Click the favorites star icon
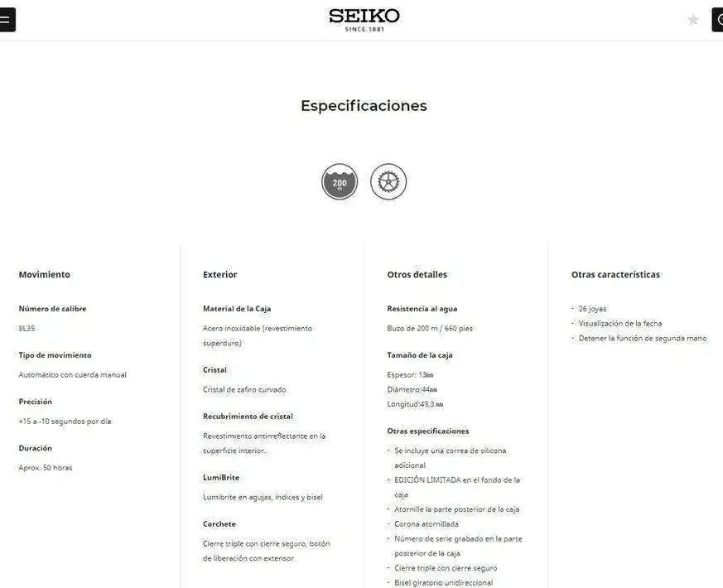This screenshot has height=588, width=723. point(693,20)
